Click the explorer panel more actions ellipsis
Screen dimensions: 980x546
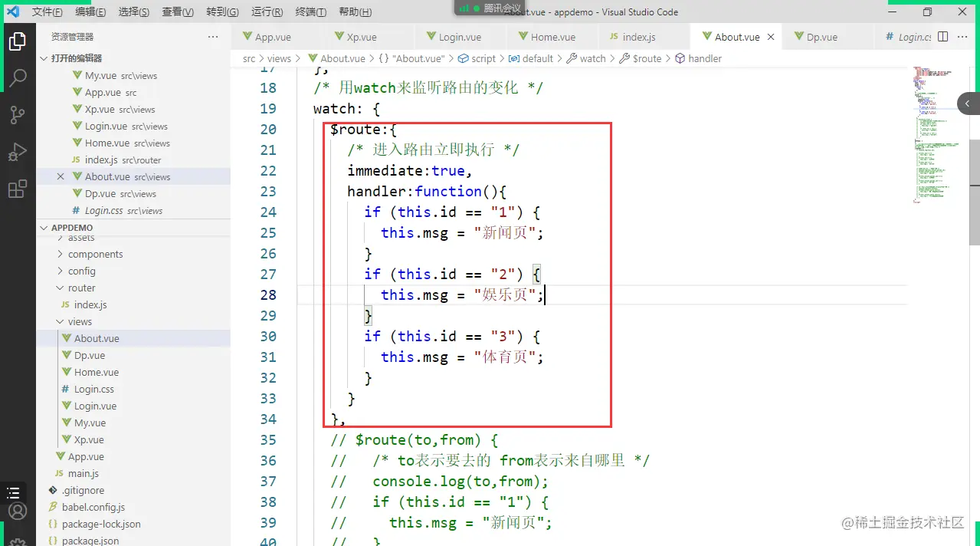(x=213, y=37)
